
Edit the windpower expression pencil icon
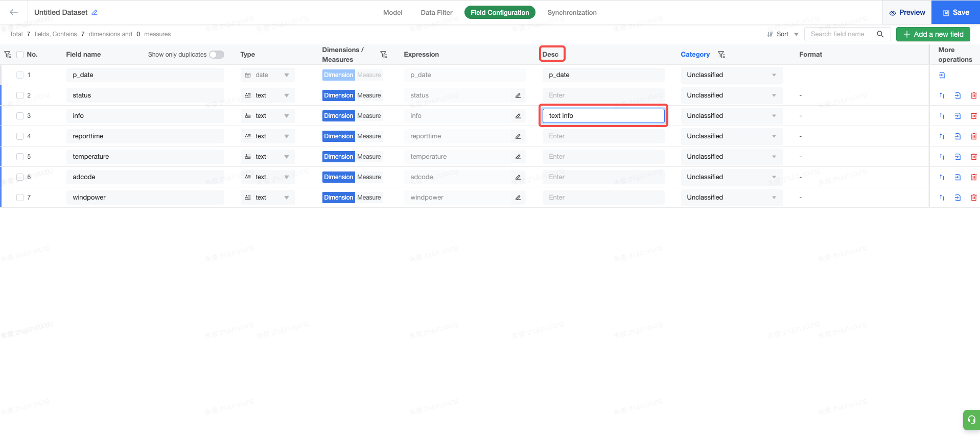(518, 198)
